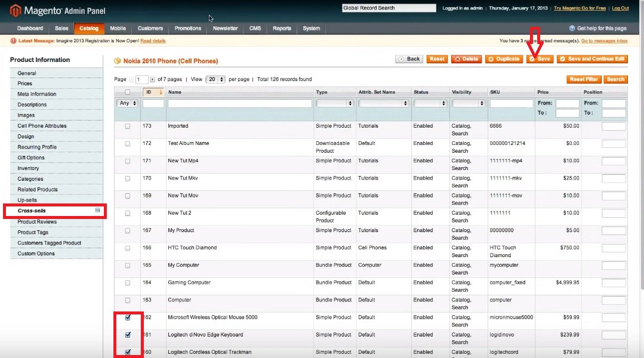
Task: Open the per page view dropdown
Action: point(215,79)
